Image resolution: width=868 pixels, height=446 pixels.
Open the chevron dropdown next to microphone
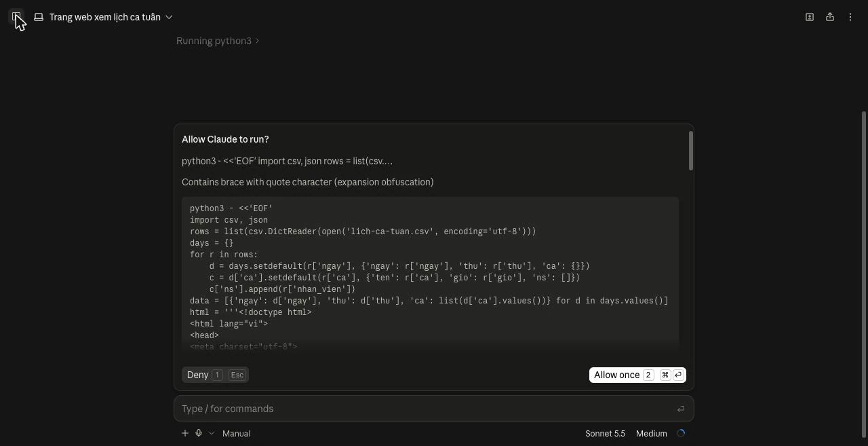click(x=212, y=433)
